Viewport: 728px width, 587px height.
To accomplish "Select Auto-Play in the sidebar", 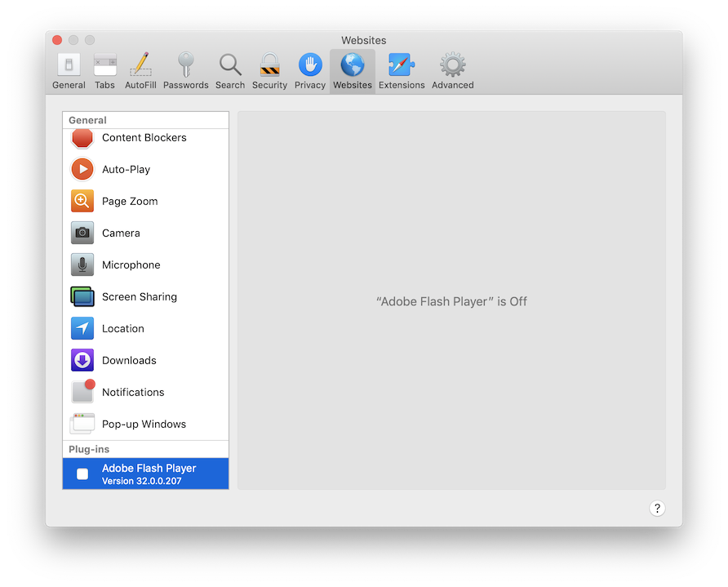I will (127, 170).
